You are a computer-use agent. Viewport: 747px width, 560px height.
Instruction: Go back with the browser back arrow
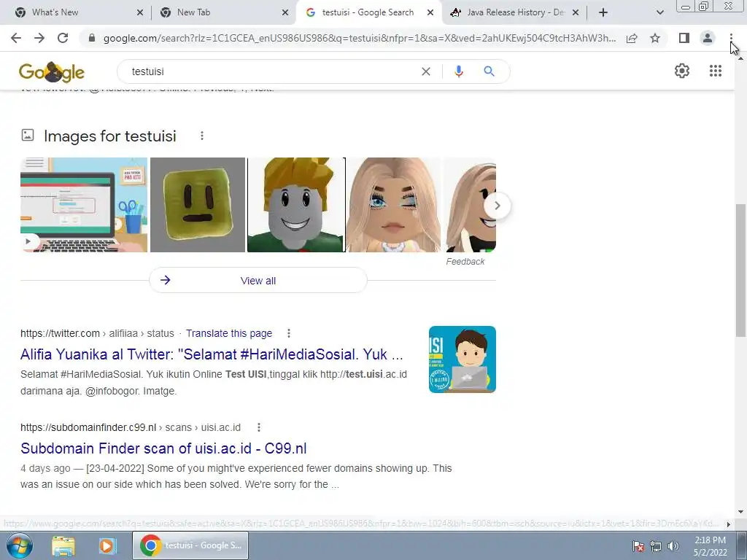[x=16, y=38]
